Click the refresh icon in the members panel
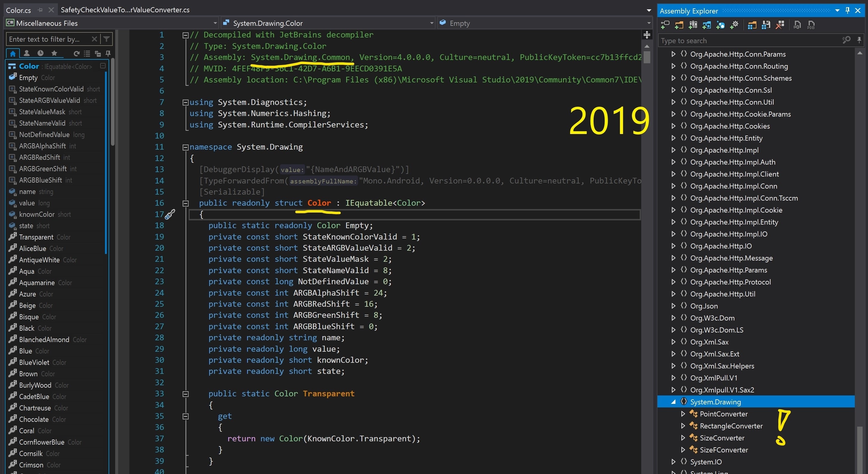The image size is (868, 474). pyautogui.click(x=76, y=53)
